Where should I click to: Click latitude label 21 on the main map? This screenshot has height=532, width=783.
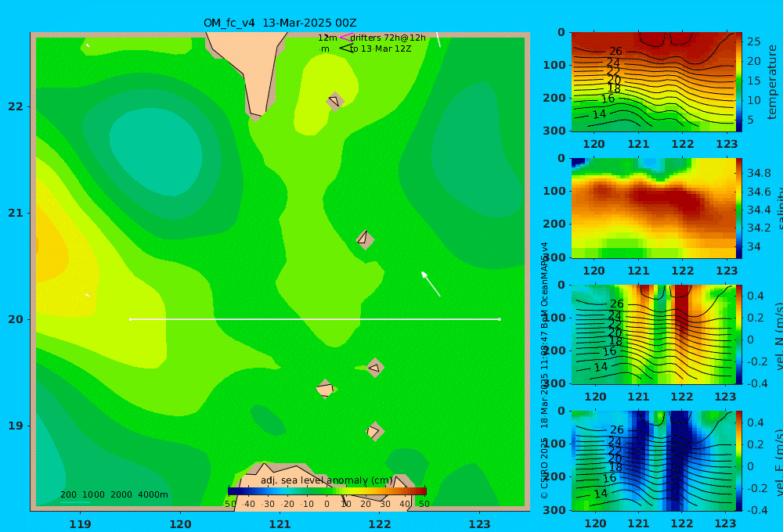(16, 213)
